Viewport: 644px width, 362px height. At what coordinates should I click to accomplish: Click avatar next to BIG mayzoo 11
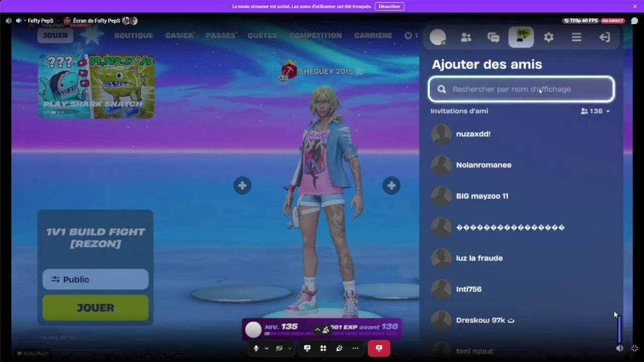pyautogui.click(x=441, y=196)
